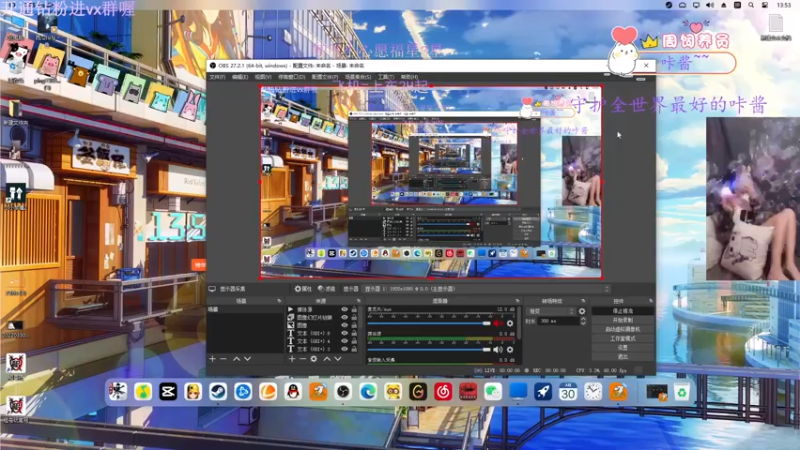The image size is (800, 450).
Task: Open settings gear for the muted audio channel
Action: pos(510,323)
